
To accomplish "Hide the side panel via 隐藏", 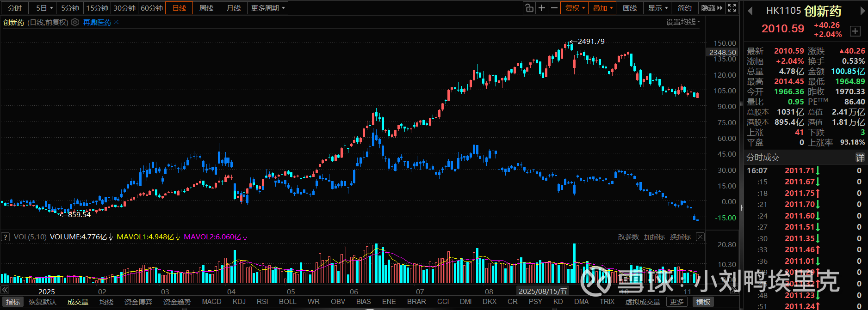I will coord(712,8).
